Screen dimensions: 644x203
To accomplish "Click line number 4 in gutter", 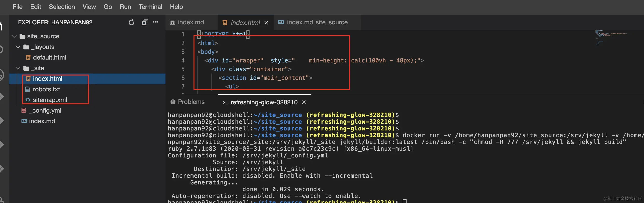I will tap(183, 60).
